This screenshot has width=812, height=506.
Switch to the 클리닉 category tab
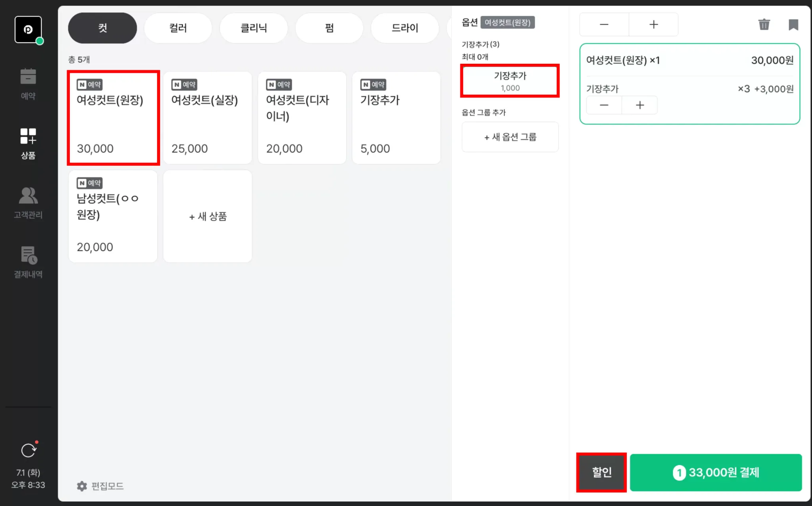click(x=254, y=28)
